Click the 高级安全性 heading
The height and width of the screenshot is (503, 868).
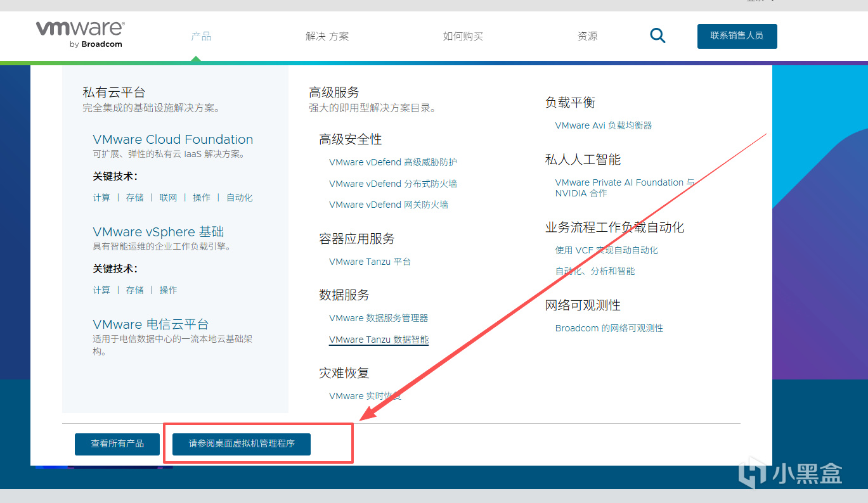point(351,139)
